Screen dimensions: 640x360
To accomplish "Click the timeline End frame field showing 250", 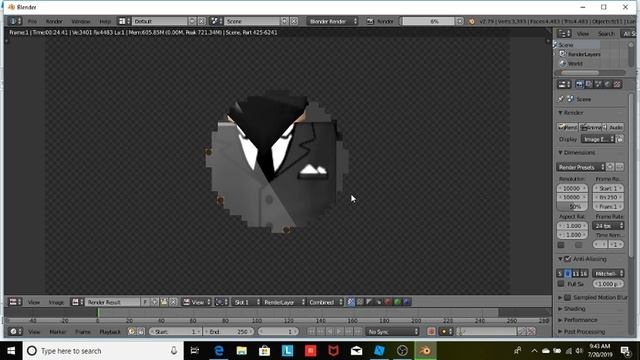I will click(x=228, y=332).
